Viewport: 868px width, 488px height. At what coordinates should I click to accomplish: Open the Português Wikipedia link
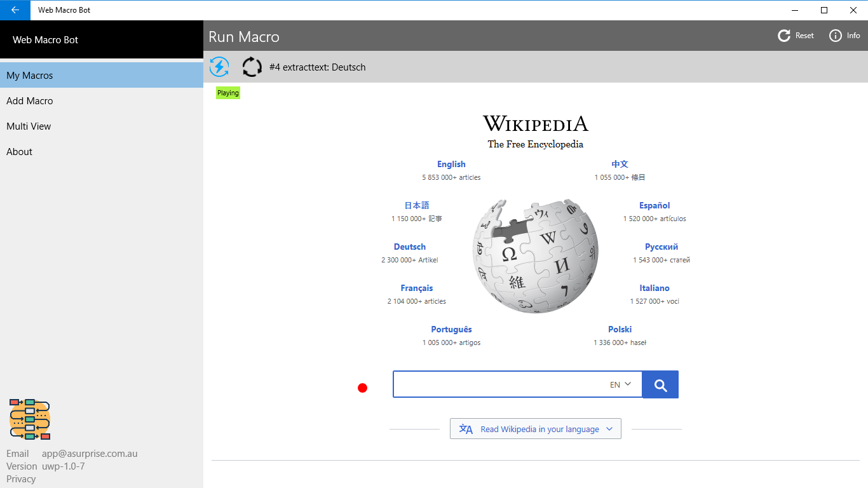(451, 329)
